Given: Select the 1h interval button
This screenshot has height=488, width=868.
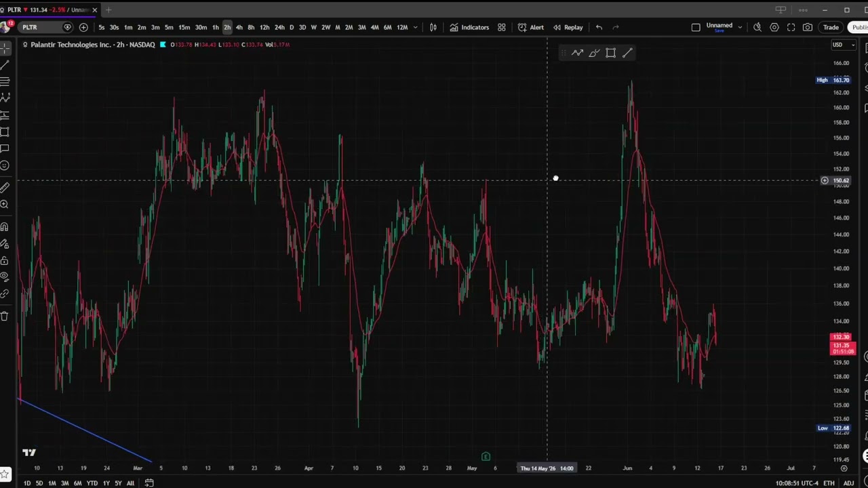Looking at the screenshot, I should [215, 27].
